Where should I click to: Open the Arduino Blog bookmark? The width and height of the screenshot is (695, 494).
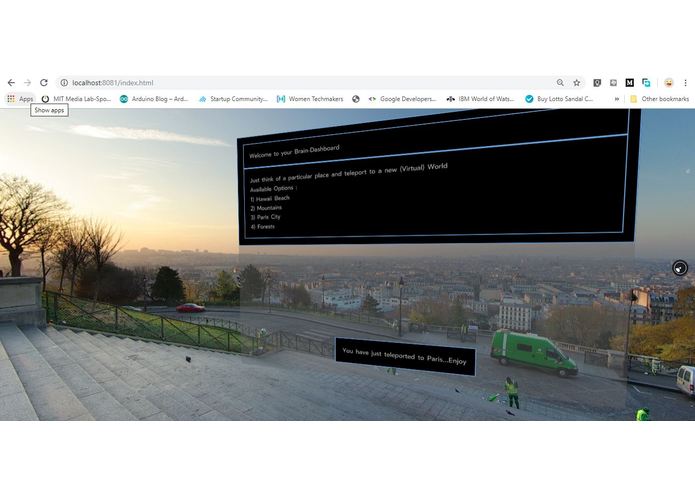click(x=154, y=99)
